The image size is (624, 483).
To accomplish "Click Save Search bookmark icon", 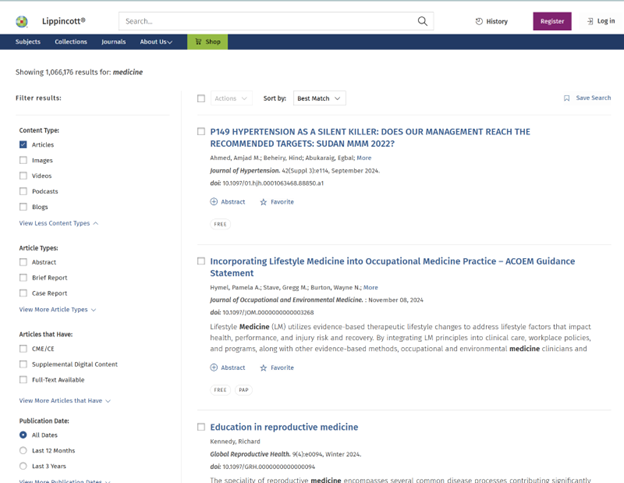I will point(567,98).
